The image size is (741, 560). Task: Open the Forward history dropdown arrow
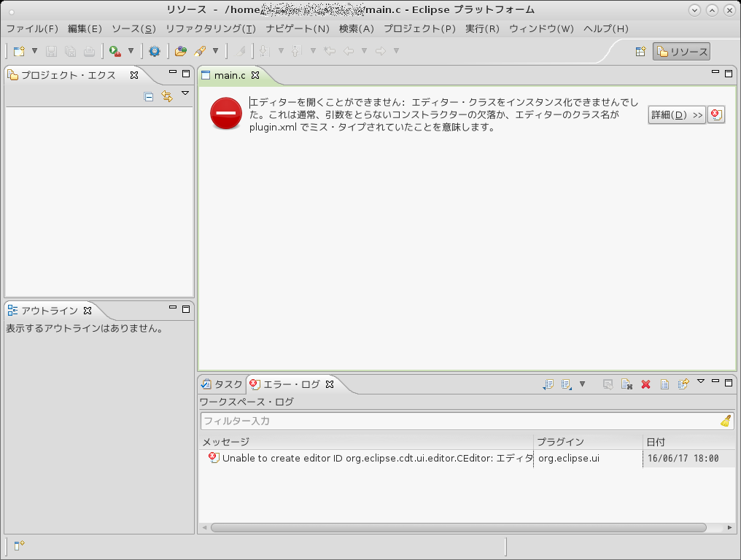pos(397,51)
